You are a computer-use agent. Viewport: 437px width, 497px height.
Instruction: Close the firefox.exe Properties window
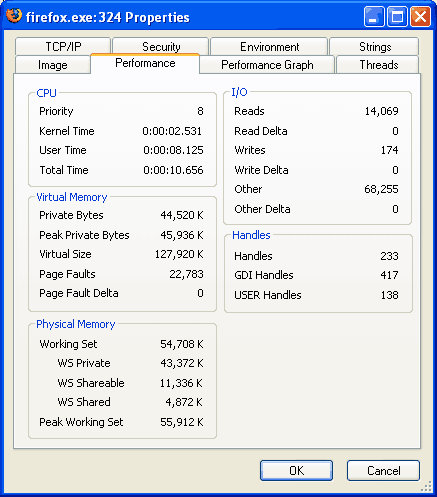420,16
